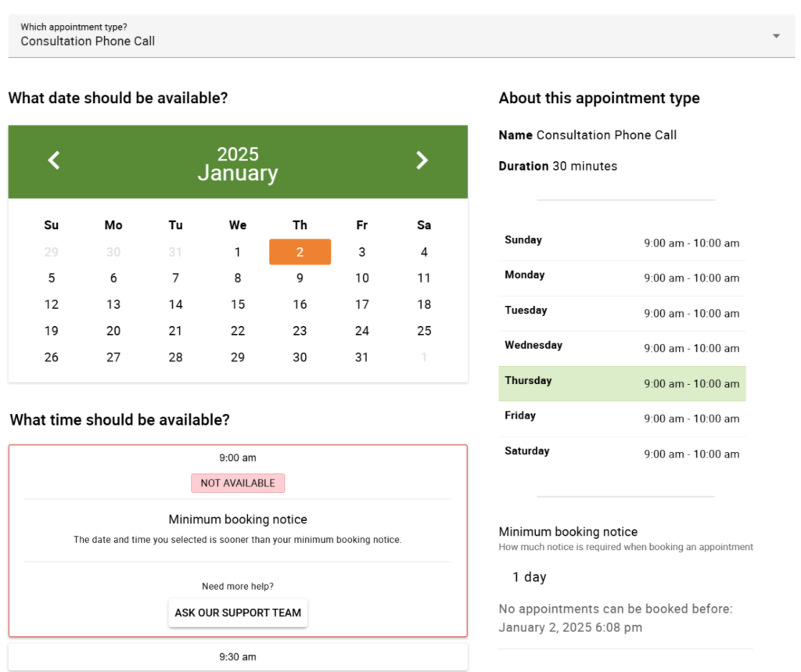Click January 19 on the calendar

tap(51, 331)
